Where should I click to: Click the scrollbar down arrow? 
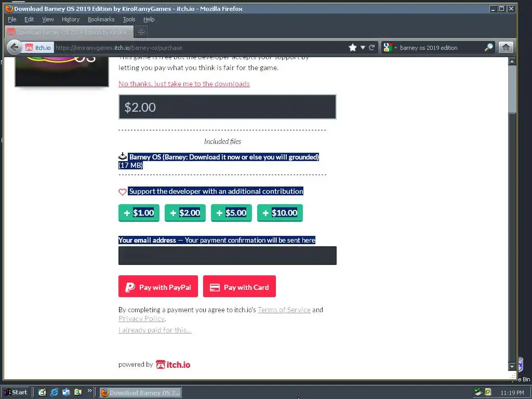tap(512, 367)
